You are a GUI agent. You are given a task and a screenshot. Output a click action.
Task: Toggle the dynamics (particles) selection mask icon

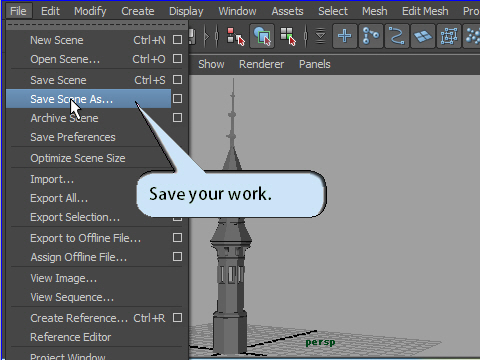pyautogui.click(x=472, y=36)
